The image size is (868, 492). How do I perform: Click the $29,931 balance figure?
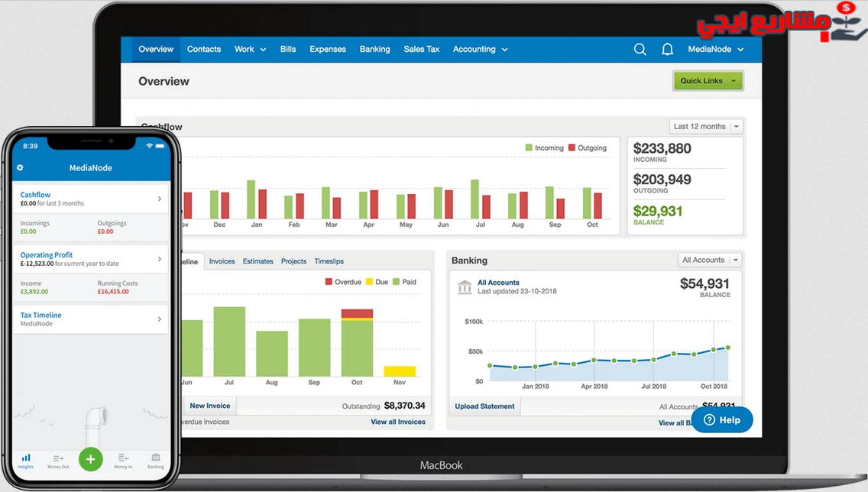coord(658,211)
